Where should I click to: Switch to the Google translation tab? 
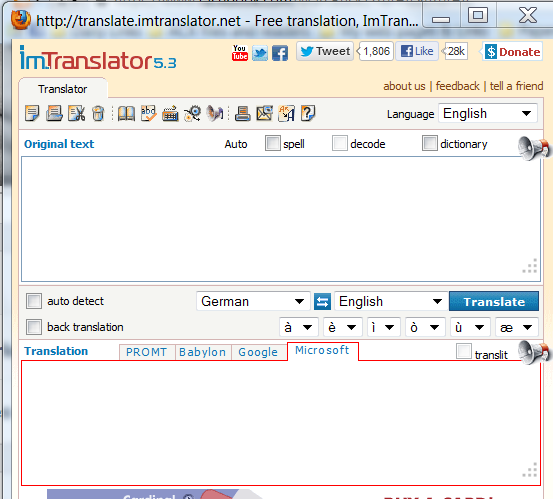[259, 352]
